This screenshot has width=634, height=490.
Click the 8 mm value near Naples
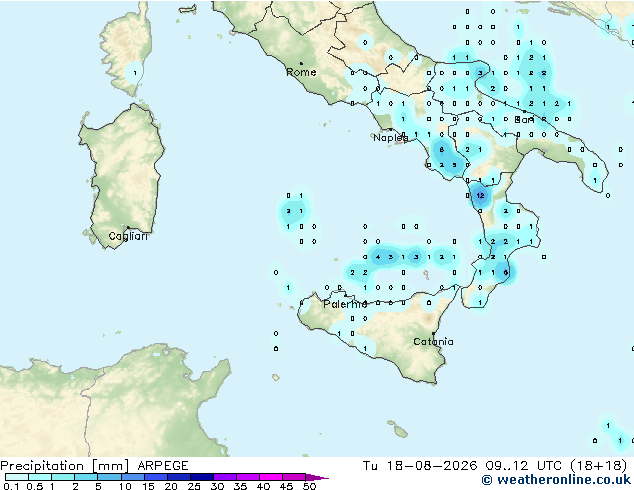(x=442, y=150)
